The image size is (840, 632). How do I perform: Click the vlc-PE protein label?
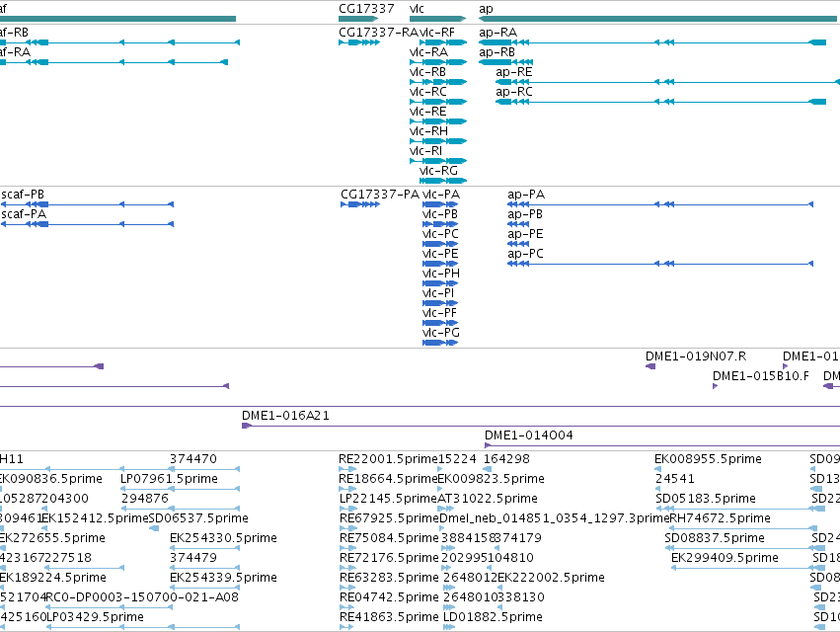440,254
